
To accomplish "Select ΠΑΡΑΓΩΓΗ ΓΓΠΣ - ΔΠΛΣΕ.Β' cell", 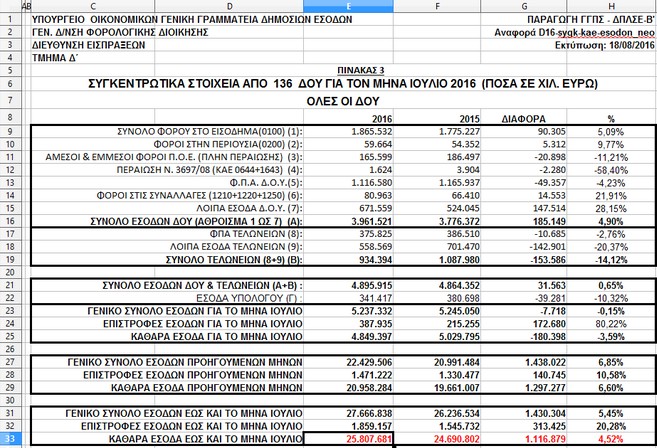I will coord(591,19).
